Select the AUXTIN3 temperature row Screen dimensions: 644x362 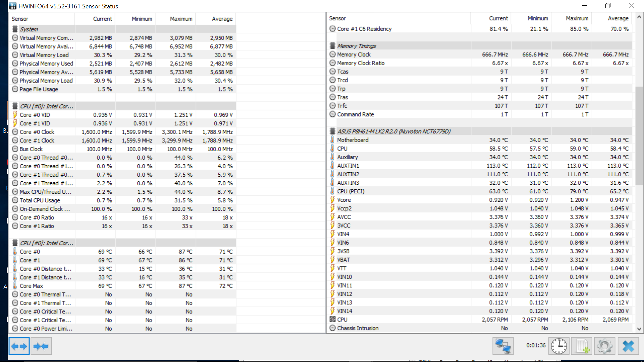coord(479,183)
